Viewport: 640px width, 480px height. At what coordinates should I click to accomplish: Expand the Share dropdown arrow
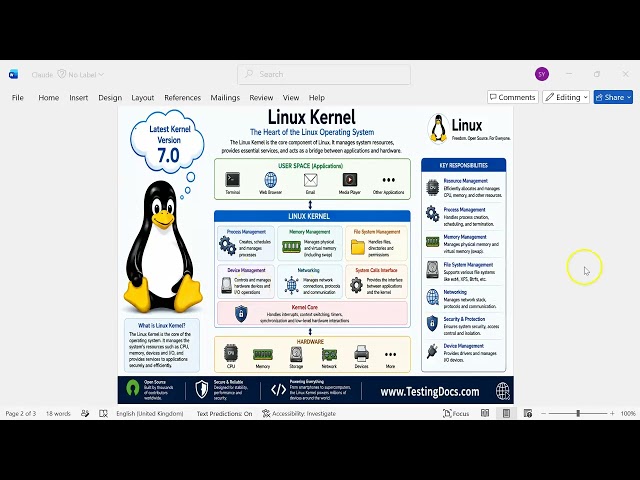(x=629, y=97)
